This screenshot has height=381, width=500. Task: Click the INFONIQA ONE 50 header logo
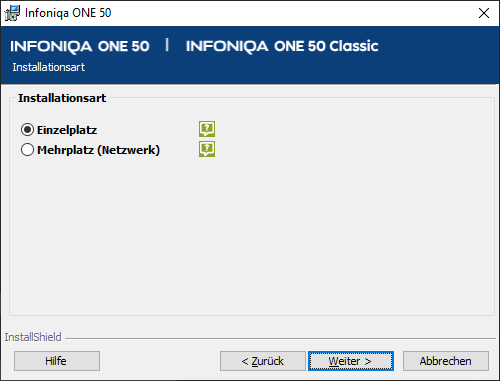tap(80, 46)
